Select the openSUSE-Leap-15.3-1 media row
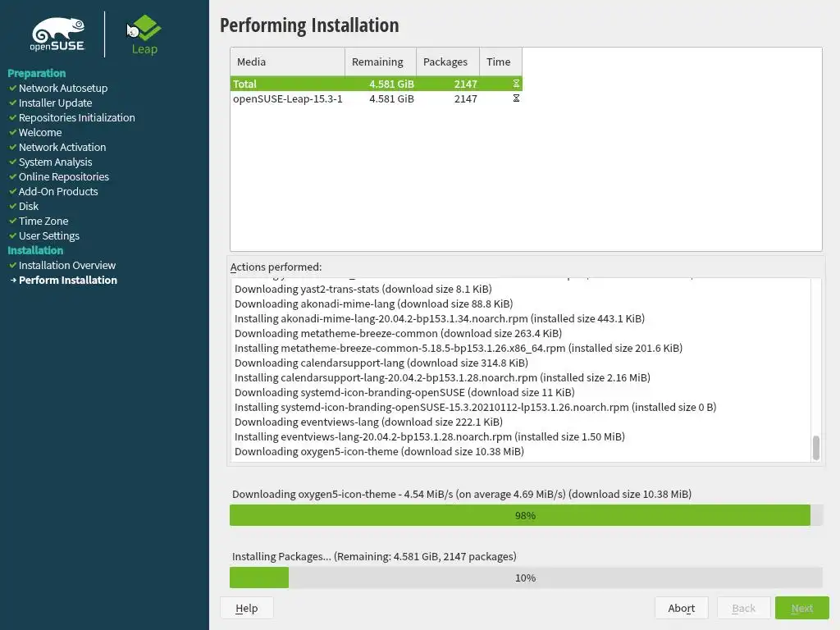The image size is (840, 630). point(376,98)
